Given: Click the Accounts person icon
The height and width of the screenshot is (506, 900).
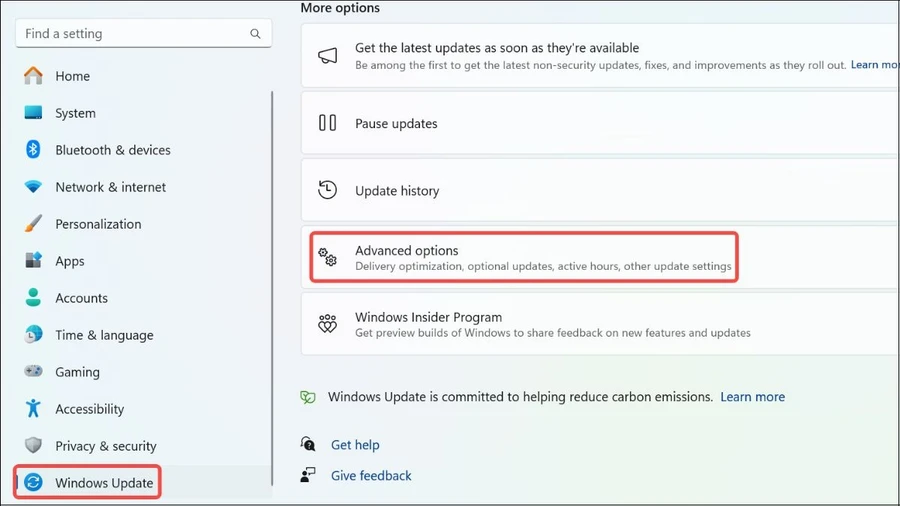Looking at the screenshot, I should coord(33,297).
